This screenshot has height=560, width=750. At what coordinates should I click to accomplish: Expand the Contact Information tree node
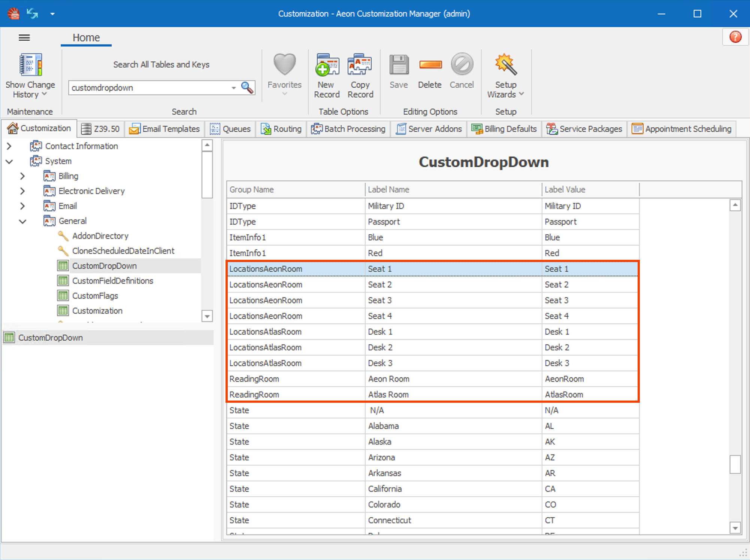[9, 146]
